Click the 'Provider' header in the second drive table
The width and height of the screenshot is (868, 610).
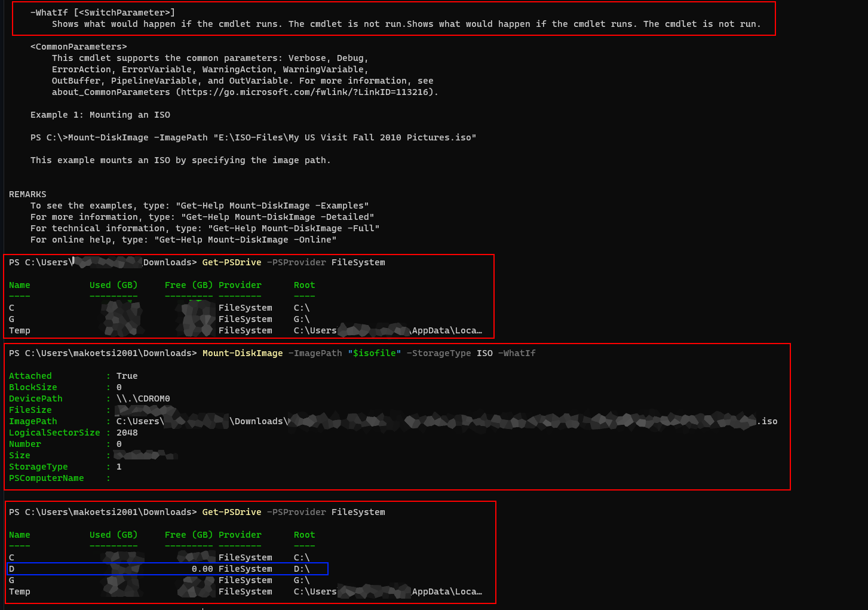click(240, 535)
